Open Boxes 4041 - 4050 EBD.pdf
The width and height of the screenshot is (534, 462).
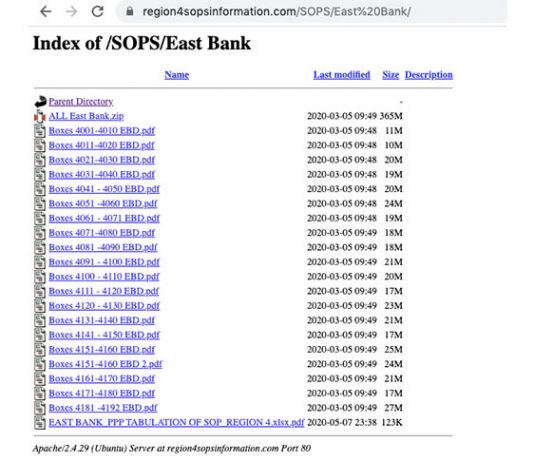tap(104, 189)
